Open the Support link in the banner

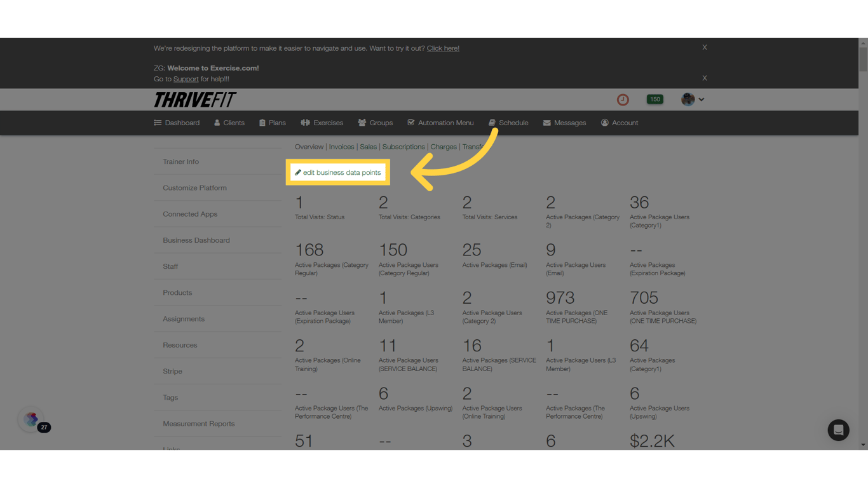pos(186,78)
